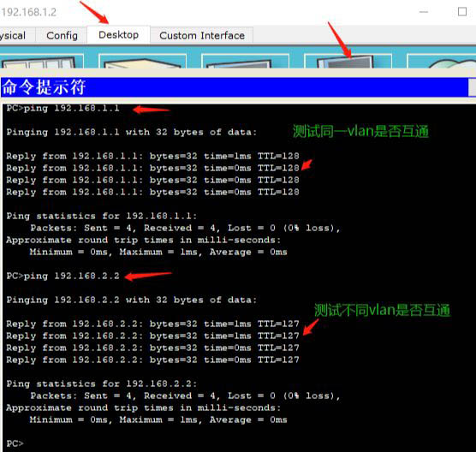Select the Desktop tab
The height and width of the screenshot is (452, 476).
(119, 35)
